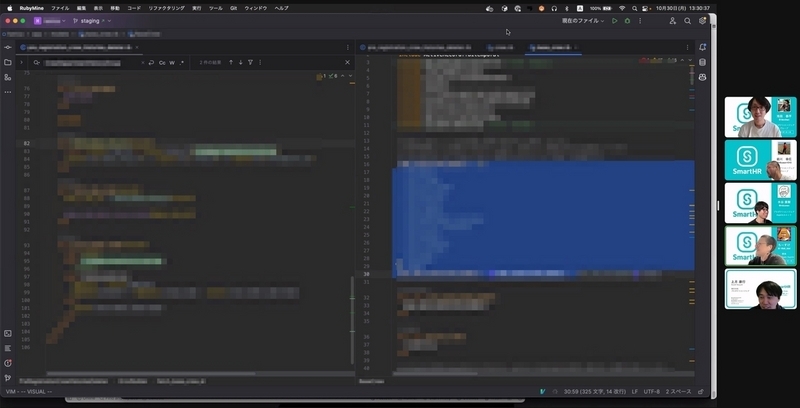Change file encoding UTF-8

652,392
